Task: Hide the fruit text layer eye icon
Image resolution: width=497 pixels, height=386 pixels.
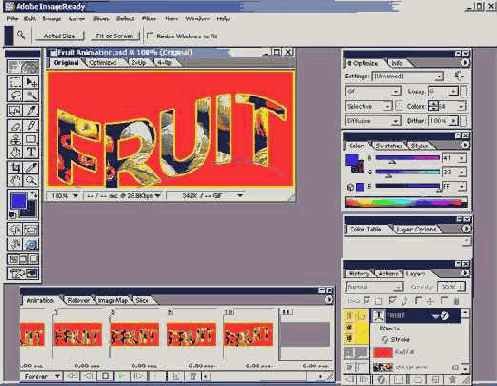Action: (x=349, y=315)
